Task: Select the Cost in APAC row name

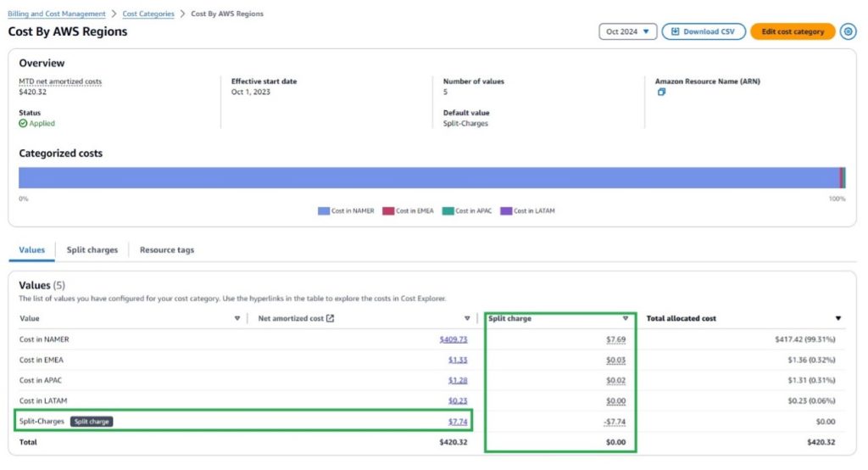Action: (41, 380)
